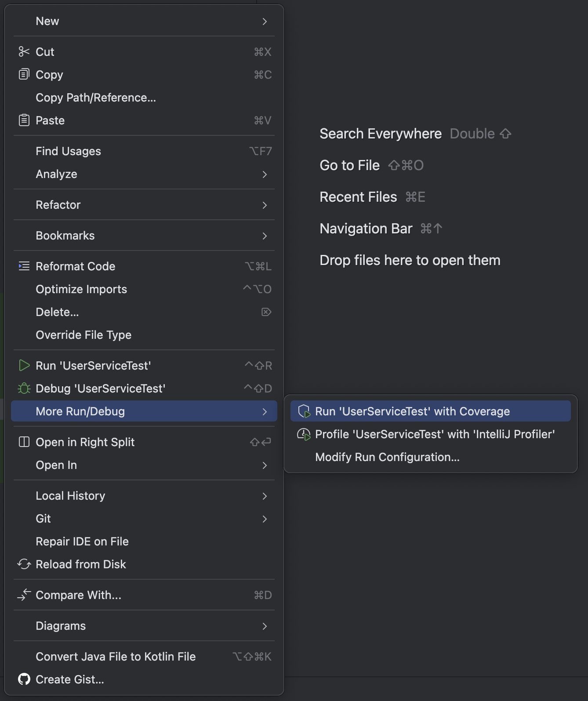
Task: Expand the New submenu arrow
Action: click(265, 21)
